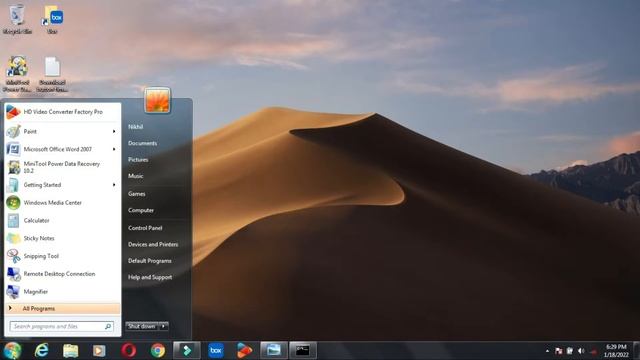Open HD Video Converter Factory Pro icon in Start menu

pos(13,112)
